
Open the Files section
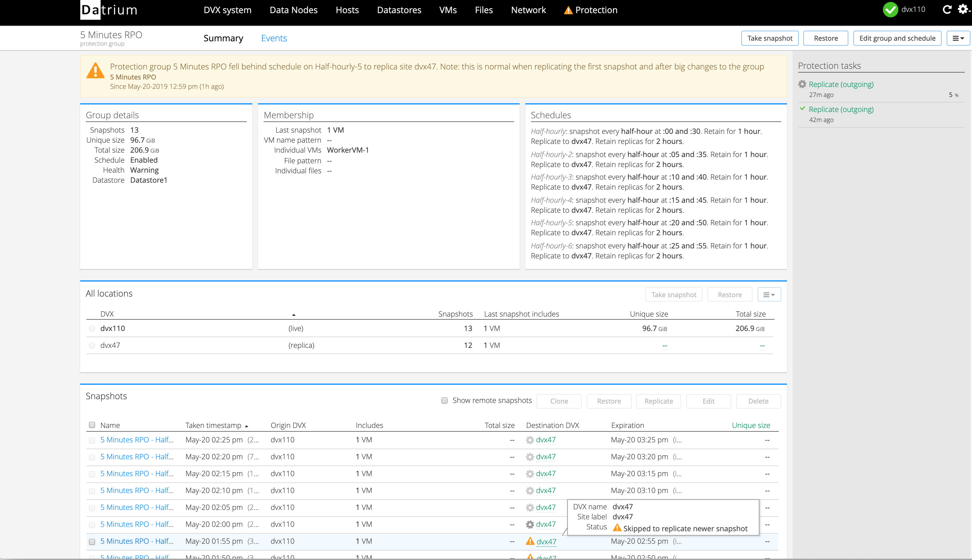[484, 10]
